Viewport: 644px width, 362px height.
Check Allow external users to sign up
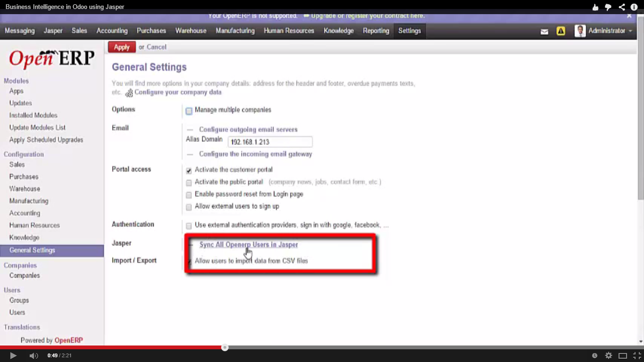(189, 207)
